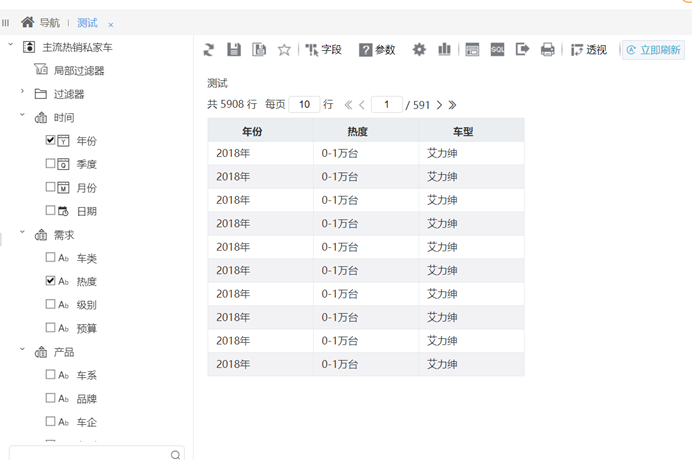Click the refresh arrows toolbar icon
The width and height of the screenshot is (692, 460).
pos(208,50)
